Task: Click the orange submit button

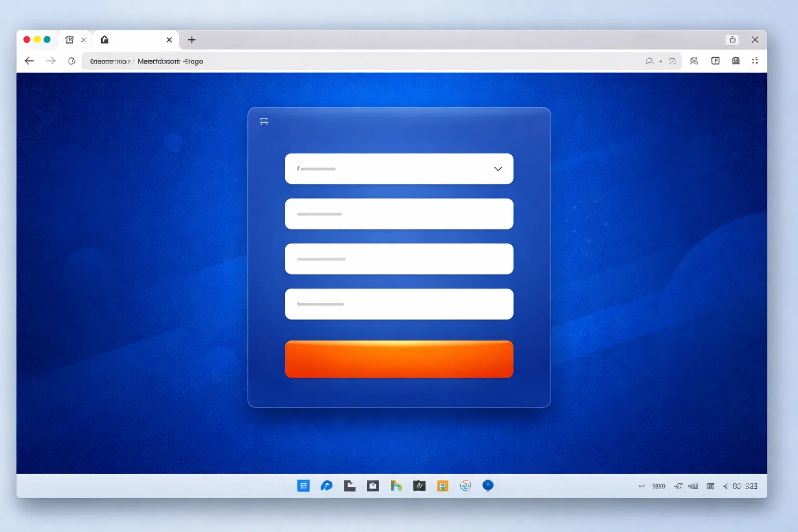Action: [x=399, y=359]
